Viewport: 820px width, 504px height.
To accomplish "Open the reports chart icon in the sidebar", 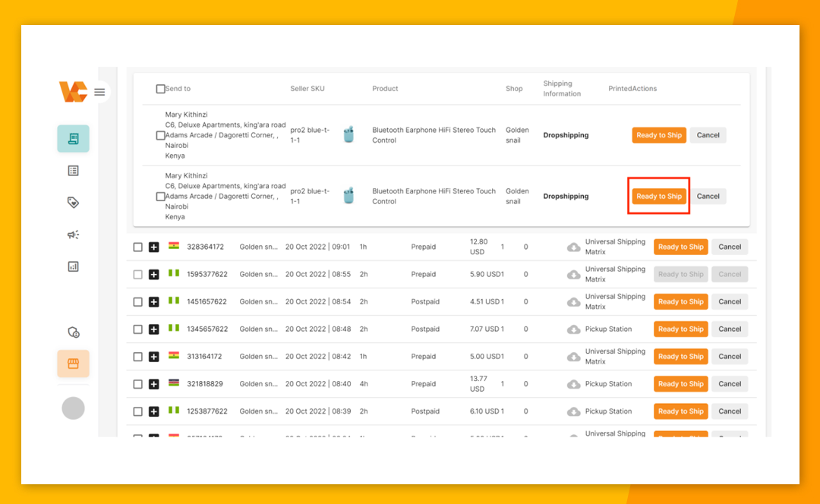I will (x=73, y=266).
